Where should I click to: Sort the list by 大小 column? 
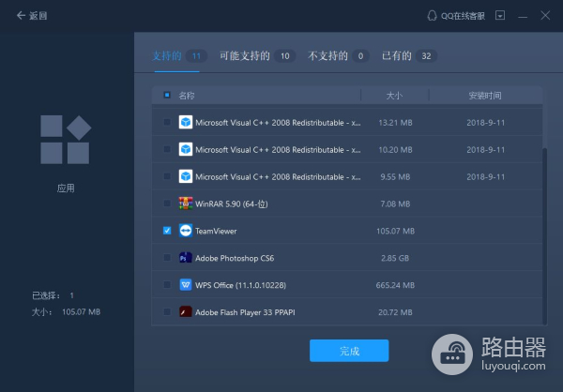(x=394, y=96)
